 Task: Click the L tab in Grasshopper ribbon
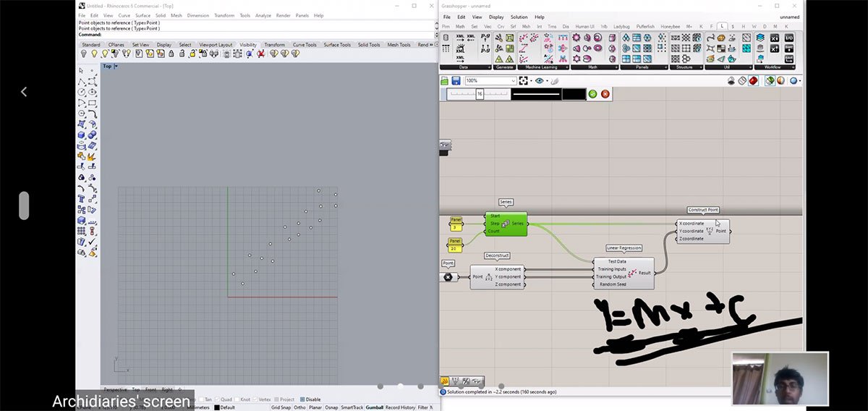722,27
